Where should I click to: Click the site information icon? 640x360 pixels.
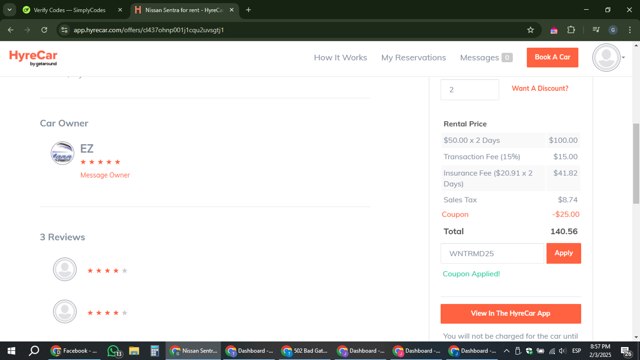click(x=64, y=30)
